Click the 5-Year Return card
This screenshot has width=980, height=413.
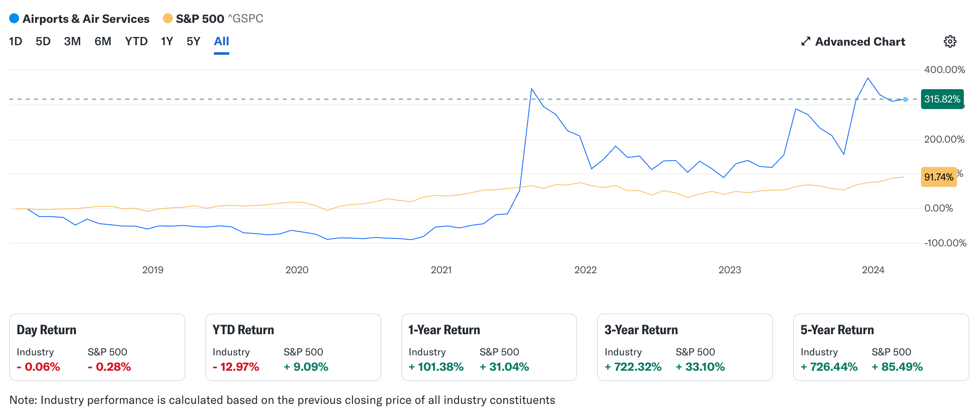coord(881,347)
